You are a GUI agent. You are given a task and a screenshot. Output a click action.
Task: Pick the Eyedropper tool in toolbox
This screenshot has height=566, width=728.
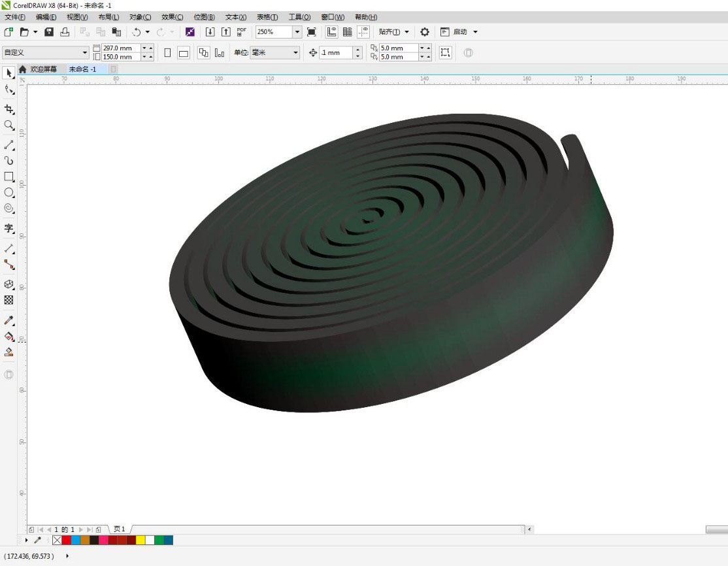coord(9,320)
